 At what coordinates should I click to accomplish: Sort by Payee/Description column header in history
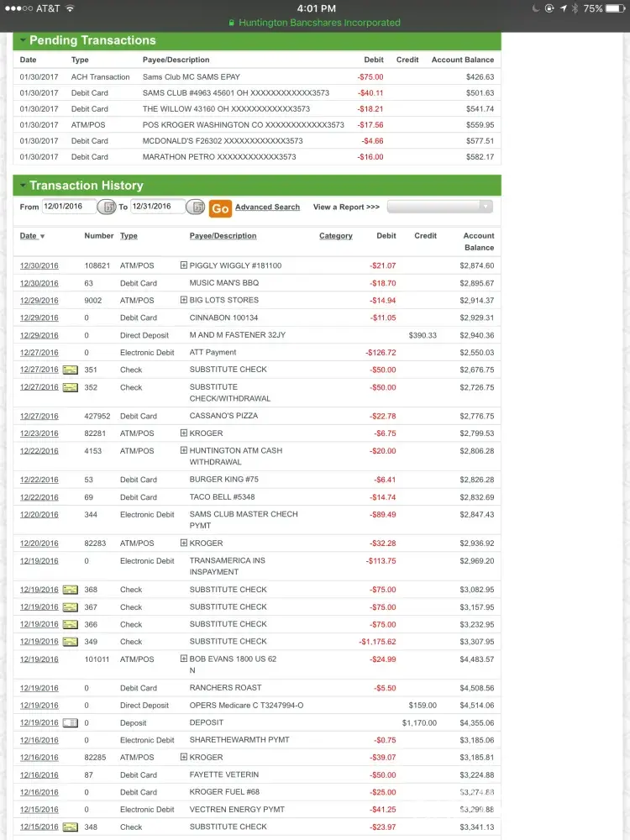(223, 236)
